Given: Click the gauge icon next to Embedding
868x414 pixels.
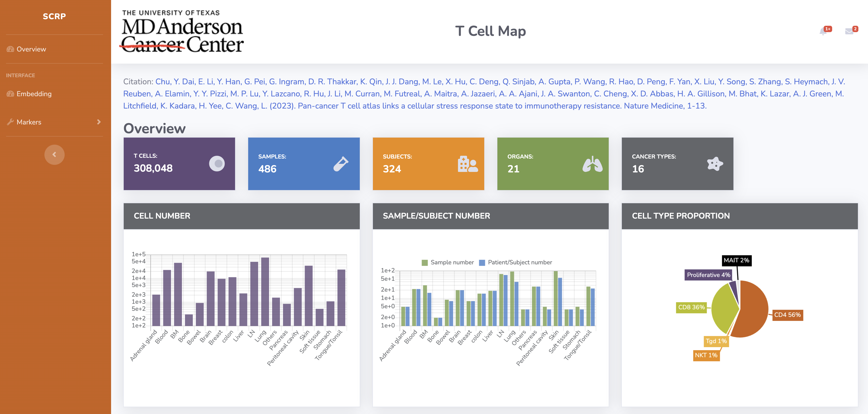Looking at the screenshot, I should point(10,94).
